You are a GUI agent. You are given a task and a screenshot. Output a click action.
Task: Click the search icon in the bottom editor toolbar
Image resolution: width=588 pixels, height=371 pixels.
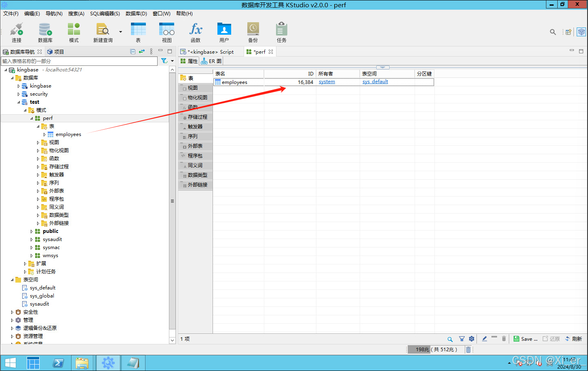[450, 339]
